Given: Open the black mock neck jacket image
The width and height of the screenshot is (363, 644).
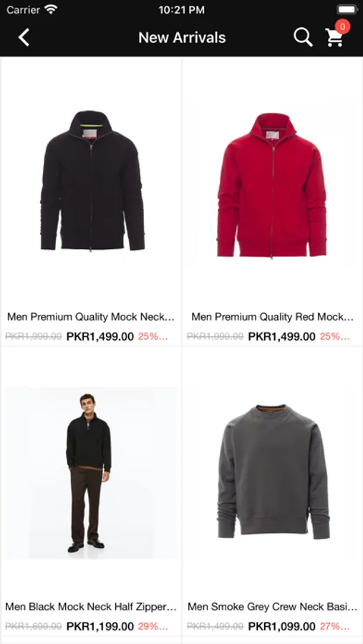Looking at the screenshot, I should pos(92,181).
